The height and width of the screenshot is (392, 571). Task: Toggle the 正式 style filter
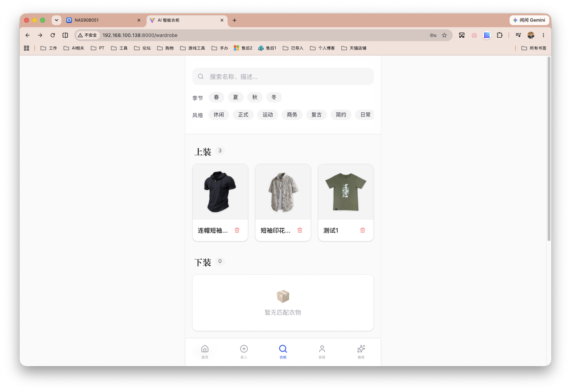[243, 115]
